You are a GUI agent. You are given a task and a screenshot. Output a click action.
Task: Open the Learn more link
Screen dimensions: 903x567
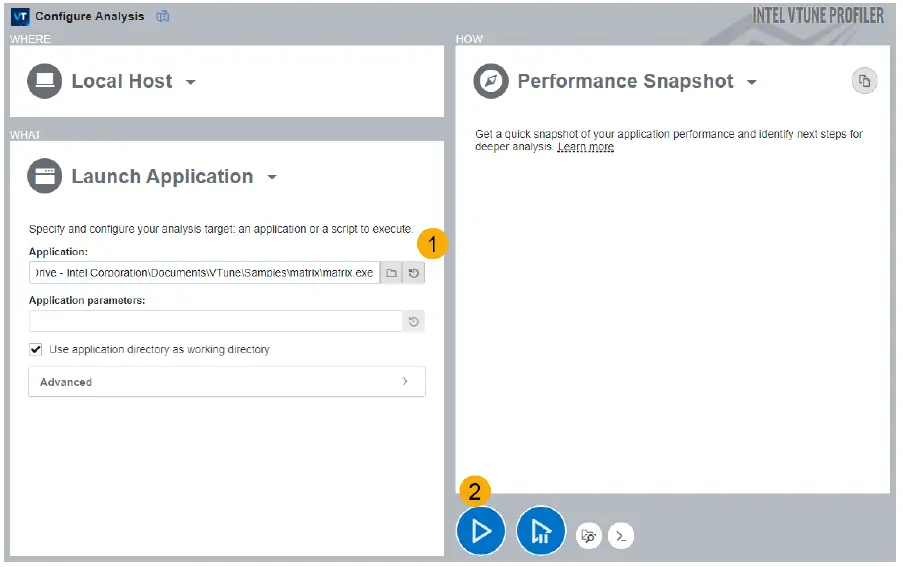point(586,147)
